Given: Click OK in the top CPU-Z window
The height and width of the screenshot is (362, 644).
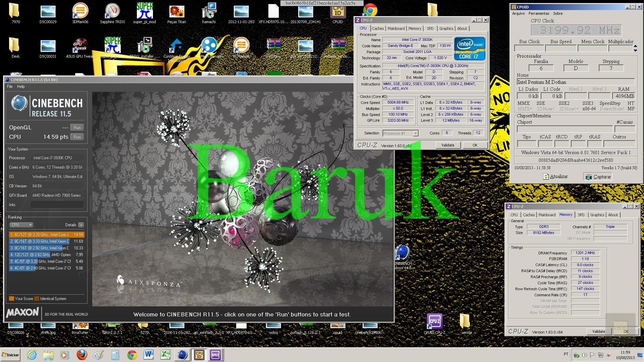Looking at the screenshot, I should pos(475,145).
